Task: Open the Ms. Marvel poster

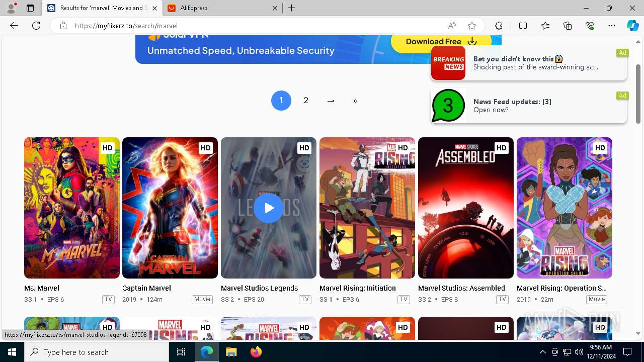Action: tap(72, 208)
